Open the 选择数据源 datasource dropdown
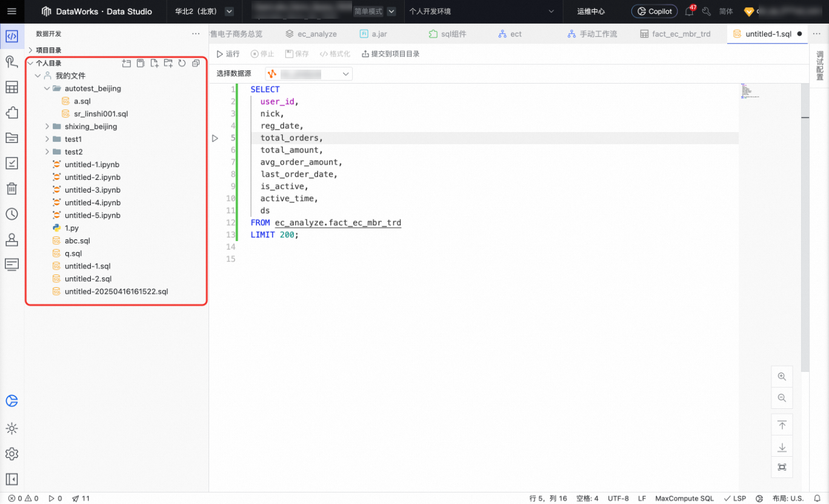 [308, 74]
